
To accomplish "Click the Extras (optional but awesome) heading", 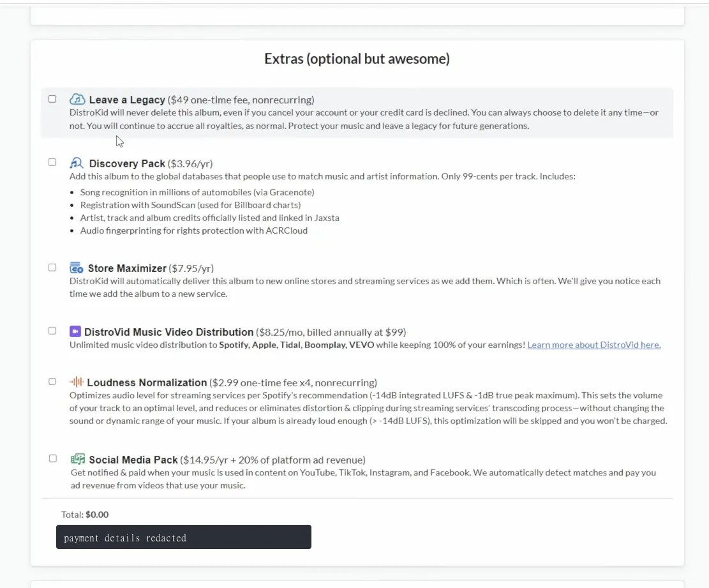I will (357, 59).
